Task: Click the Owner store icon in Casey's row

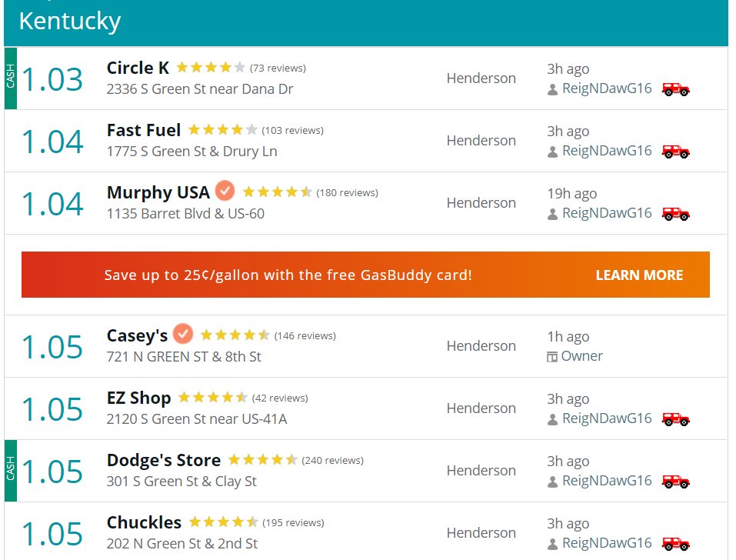Action: [x=552, y=357]
